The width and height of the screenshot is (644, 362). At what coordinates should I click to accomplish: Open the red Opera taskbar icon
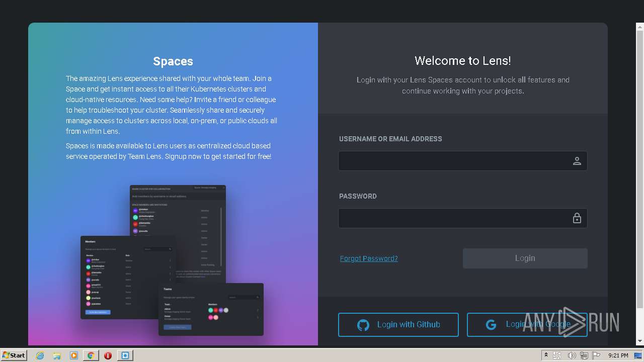click(108, 355)
